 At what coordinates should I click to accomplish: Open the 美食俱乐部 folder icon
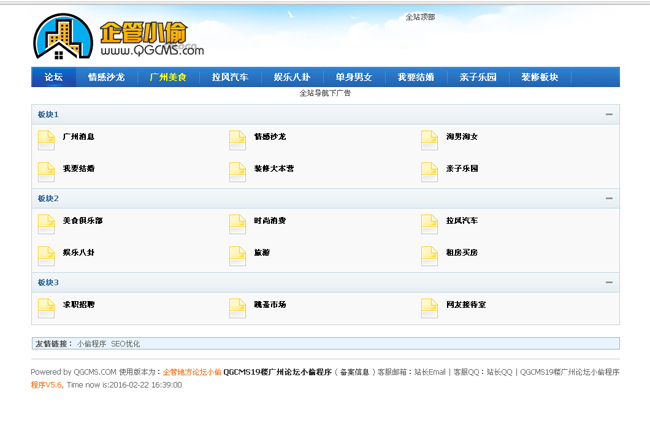[x=46, y=224]
